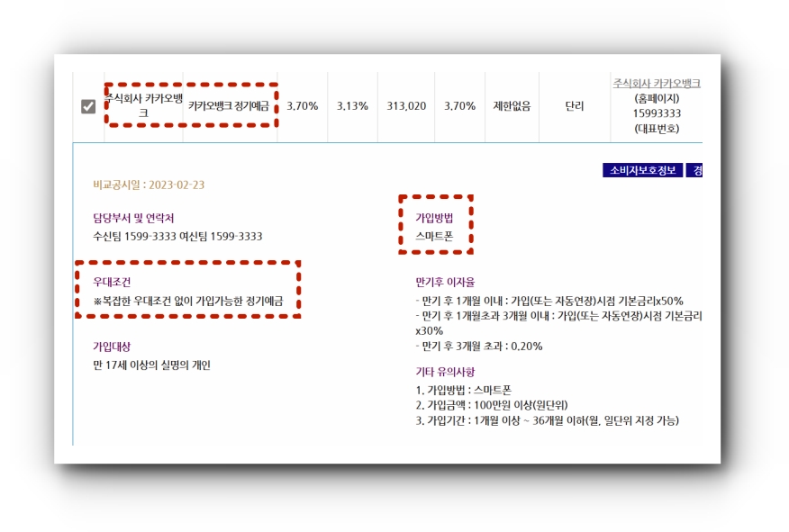Click the 만 17세 이상의 실명의 개인 text
The width and height of the screenshot is (789, 532).
151,365
